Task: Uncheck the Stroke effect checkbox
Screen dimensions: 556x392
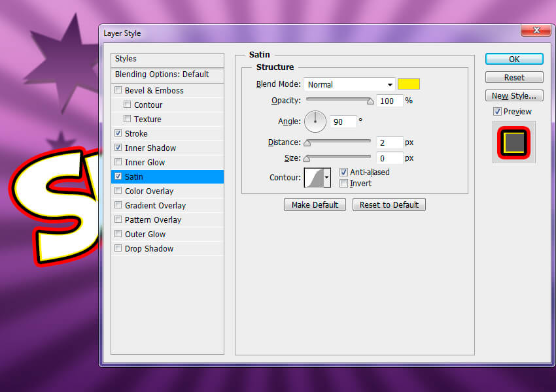Action: coord(118,134)
